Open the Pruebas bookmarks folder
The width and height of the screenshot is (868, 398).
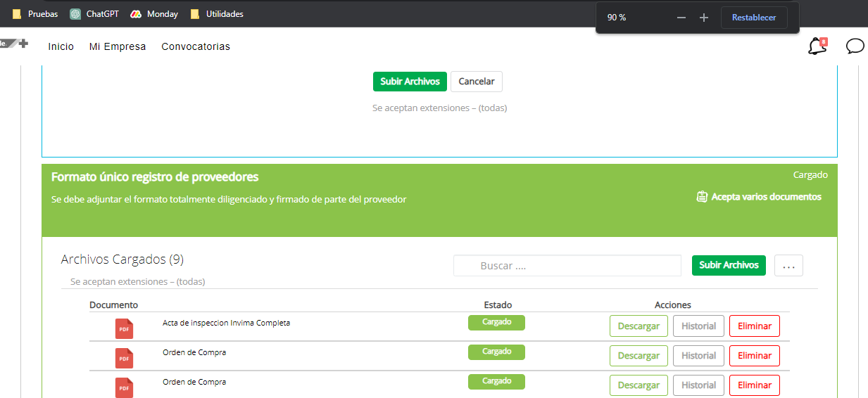click(x=35, y=14)
